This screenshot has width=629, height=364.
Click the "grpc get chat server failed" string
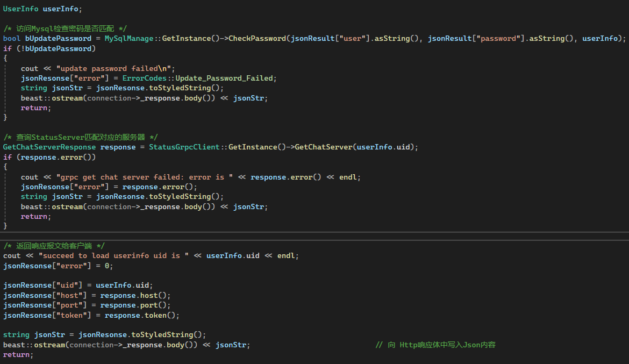tap(145, 177)
